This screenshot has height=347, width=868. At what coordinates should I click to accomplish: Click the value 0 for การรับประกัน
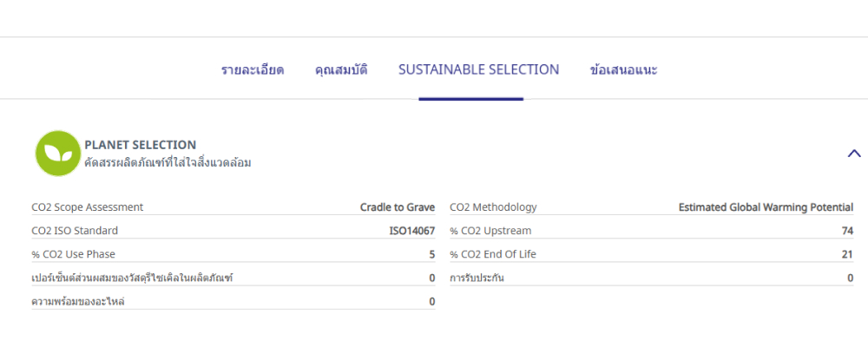click(x=851, y=278)
